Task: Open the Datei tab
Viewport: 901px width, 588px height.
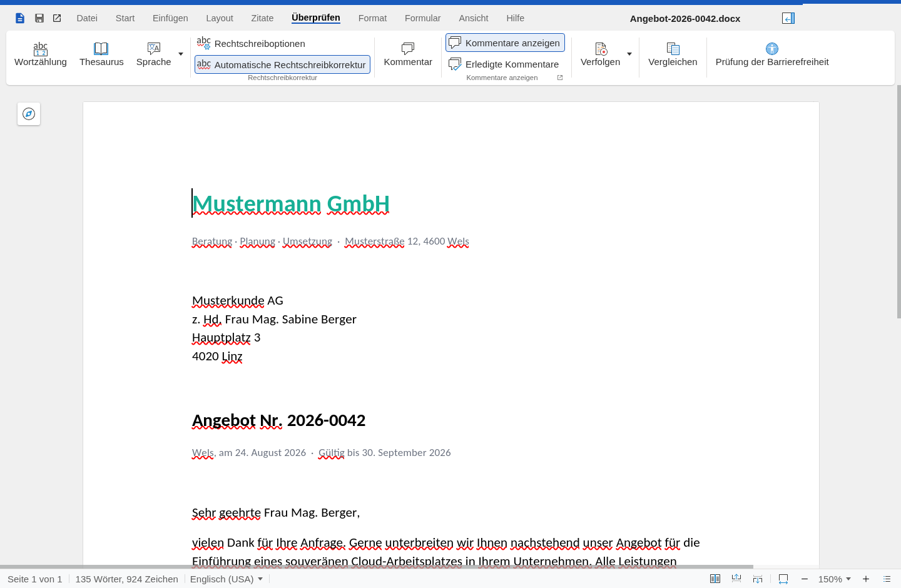Action: [87, 18]
